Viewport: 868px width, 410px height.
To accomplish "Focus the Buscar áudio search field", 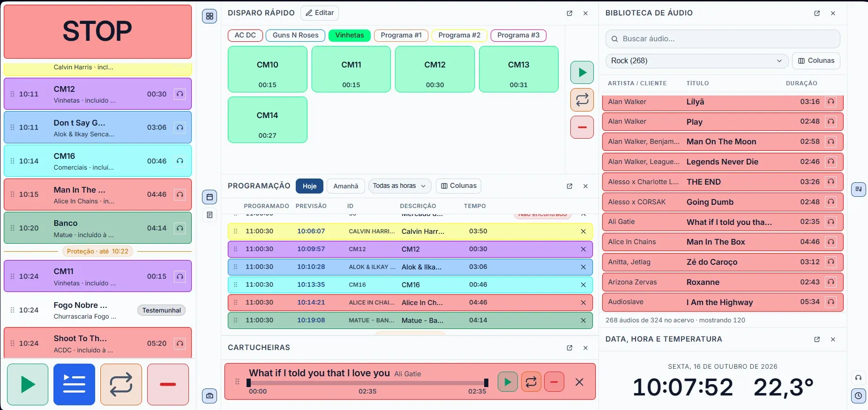I will (723, 39).
